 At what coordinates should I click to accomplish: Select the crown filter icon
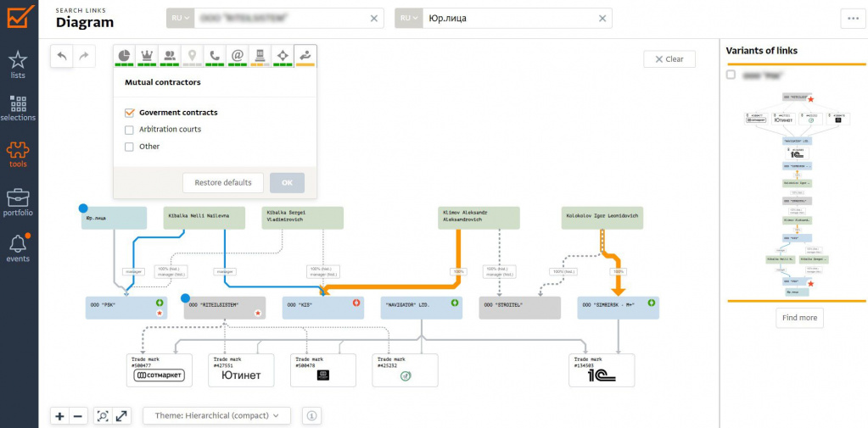pyautogui.click(x=148, y=56)
